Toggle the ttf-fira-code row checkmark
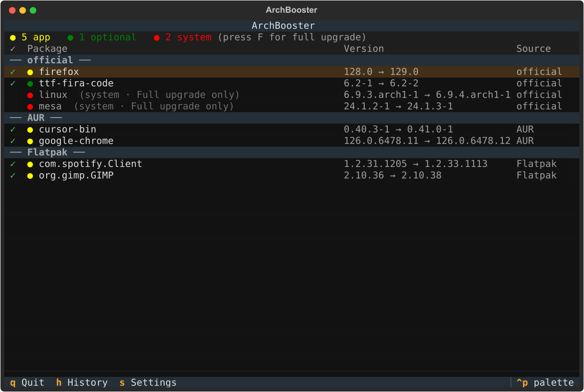Viewport: 584px width, 392px height. pyautogui.click(x=13, y=83)
